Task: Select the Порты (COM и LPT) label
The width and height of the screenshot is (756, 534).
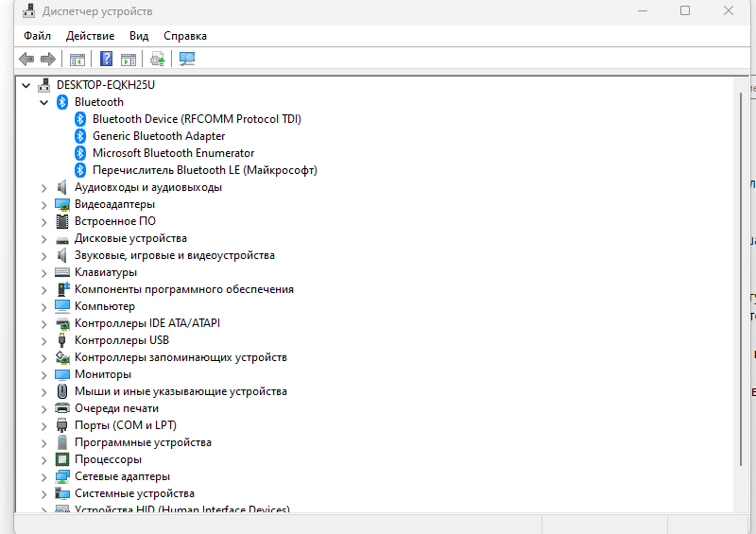Action: coord(126,425)
